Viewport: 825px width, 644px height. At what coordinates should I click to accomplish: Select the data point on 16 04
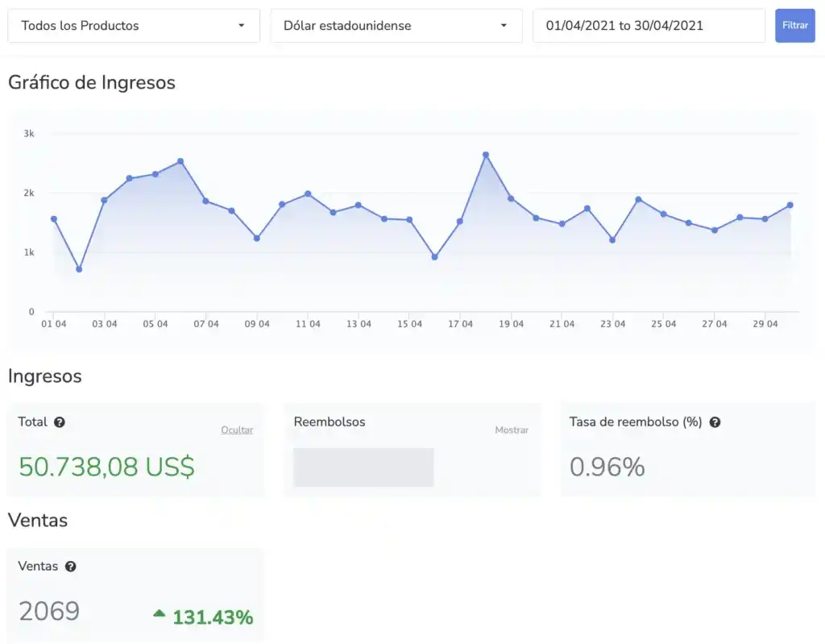(435, 257)
